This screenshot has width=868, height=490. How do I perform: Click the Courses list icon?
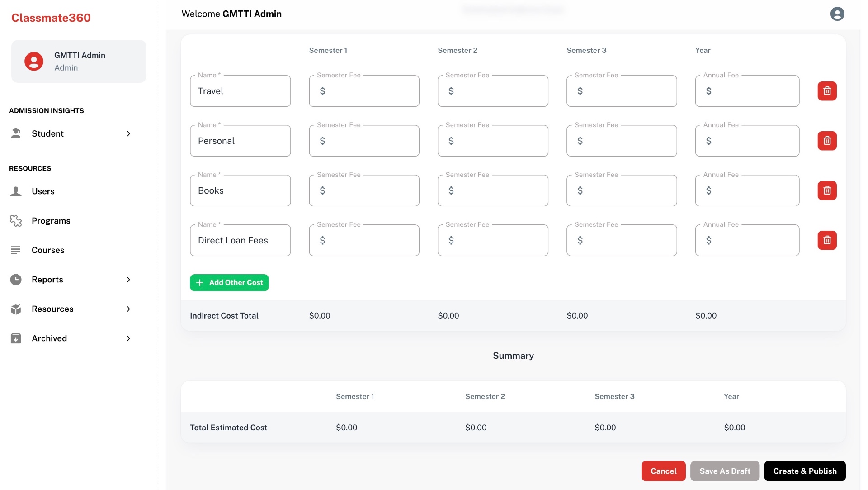coord(16,250)
